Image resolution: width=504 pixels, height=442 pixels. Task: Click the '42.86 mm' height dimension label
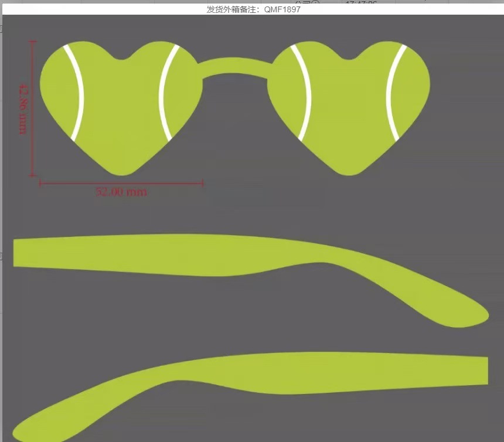point(22,109)
